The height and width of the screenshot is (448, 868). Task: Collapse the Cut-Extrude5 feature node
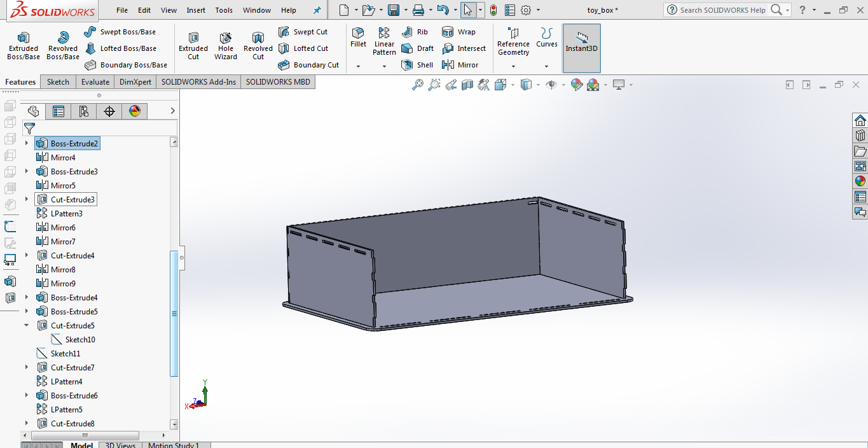pos(26,325)
